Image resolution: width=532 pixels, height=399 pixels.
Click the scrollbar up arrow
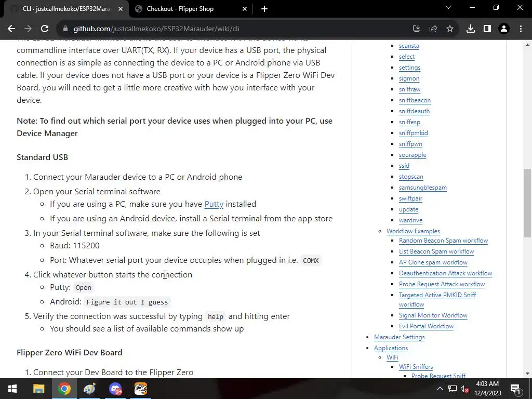(x=528, y=45)
